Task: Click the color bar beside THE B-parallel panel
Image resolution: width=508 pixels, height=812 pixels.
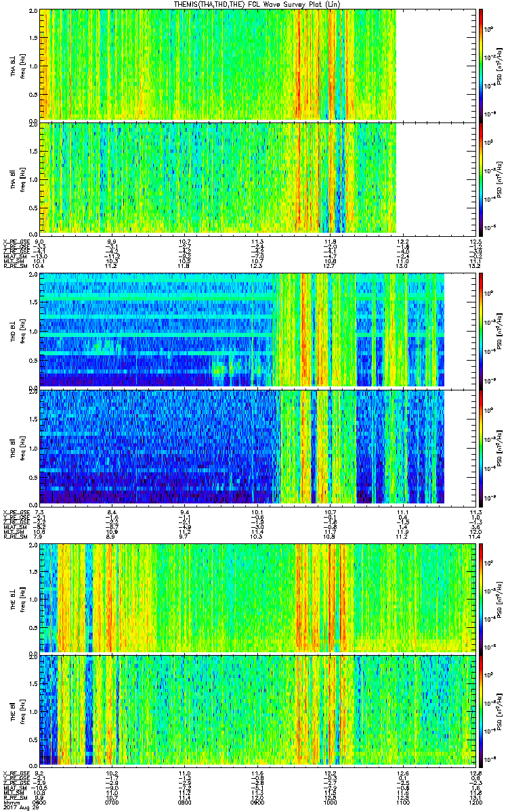Action: point(481,710)
